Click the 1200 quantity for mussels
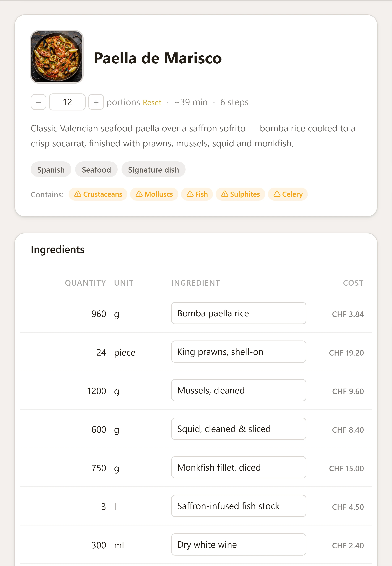 [x=97, y=391]
